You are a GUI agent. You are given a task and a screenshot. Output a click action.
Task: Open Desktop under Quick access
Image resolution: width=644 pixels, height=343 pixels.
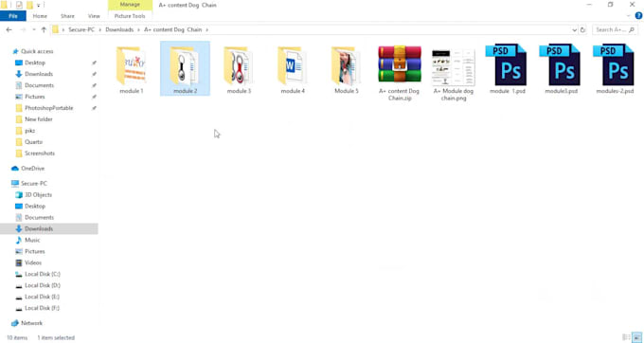click(x=35, y=63)
